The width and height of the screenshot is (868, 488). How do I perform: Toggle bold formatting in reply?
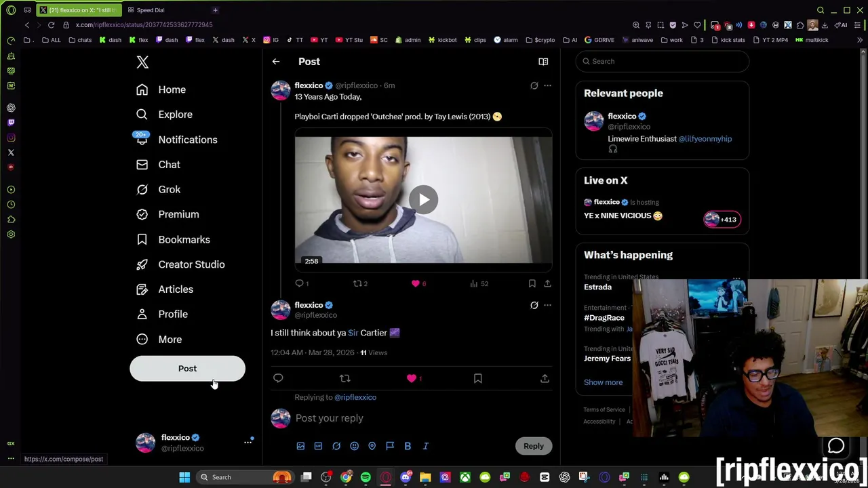tap(408, 446)
